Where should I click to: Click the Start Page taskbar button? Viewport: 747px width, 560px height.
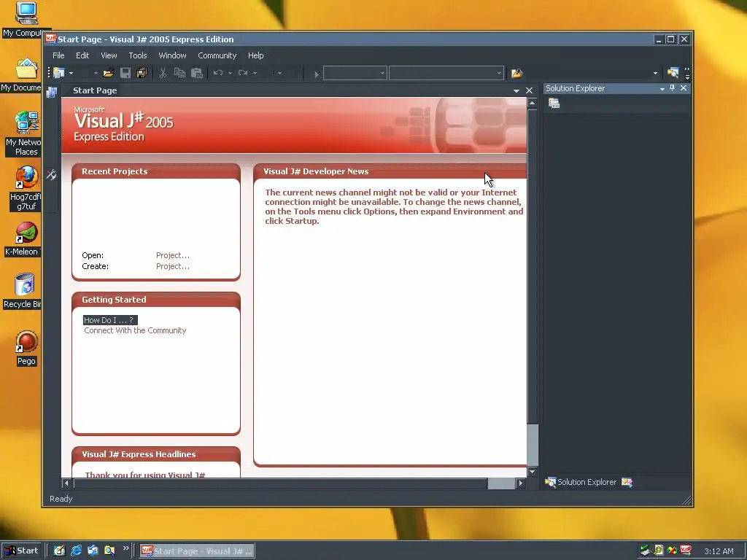pyautogui.click(x=197, y=551)
